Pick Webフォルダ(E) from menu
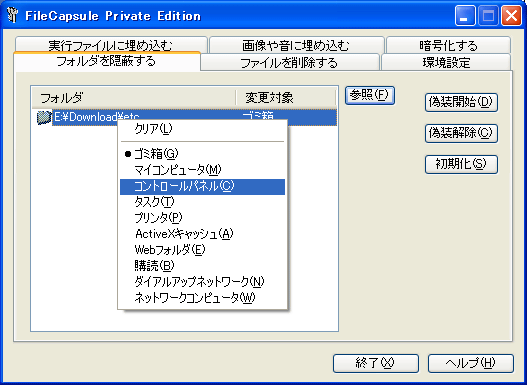The image size is (527, 385). click(202, 250)
